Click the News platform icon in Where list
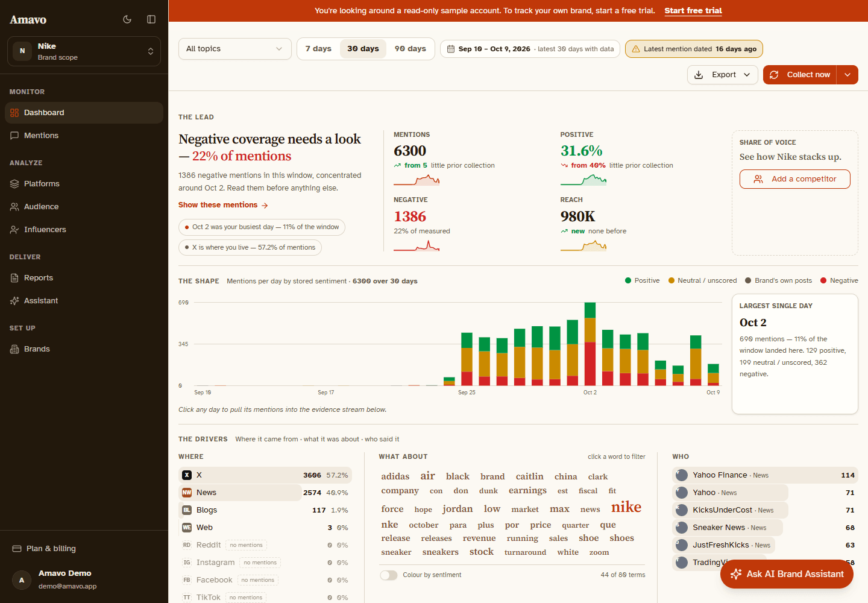 [187, 493]
